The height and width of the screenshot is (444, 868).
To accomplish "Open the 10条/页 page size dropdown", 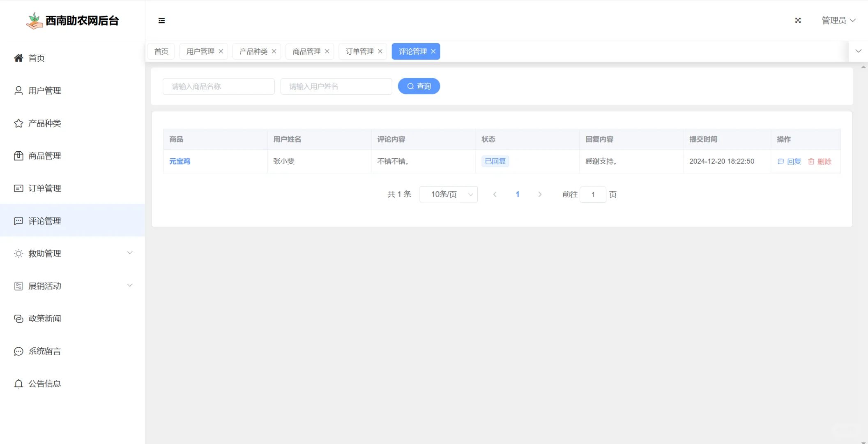I will pyautogui.click(x=448, y=194).
